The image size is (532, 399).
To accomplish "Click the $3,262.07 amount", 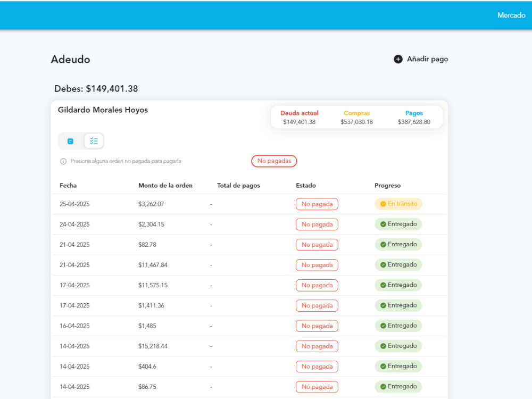I will coord(151,204).
